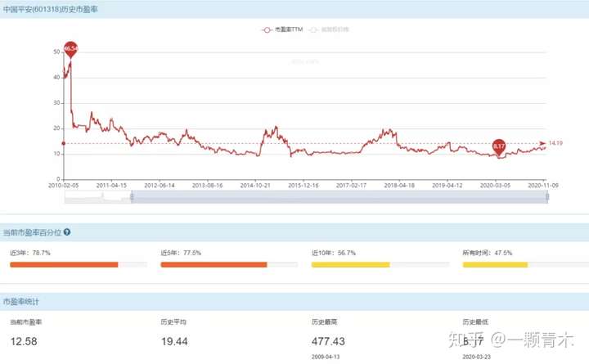Click the historical average value 19.44
This screenshot has width=589, height=364.
(174, 341)
